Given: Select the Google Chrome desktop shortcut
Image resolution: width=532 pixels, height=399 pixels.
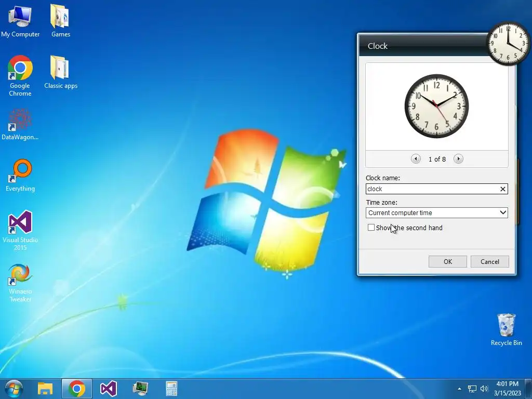Looking at the screenshot, I should click(20, 76).
